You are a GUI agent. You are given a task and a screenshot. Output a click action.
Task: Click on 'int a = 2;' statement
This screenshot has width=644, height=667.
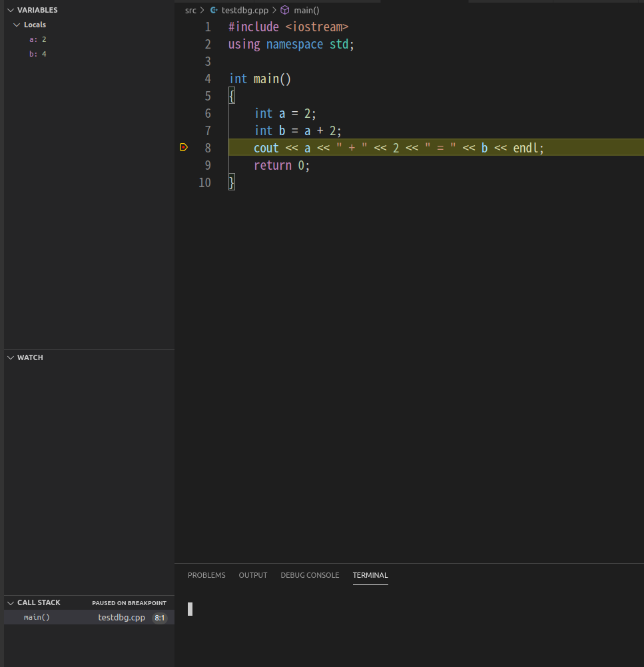tap(285, 114)
